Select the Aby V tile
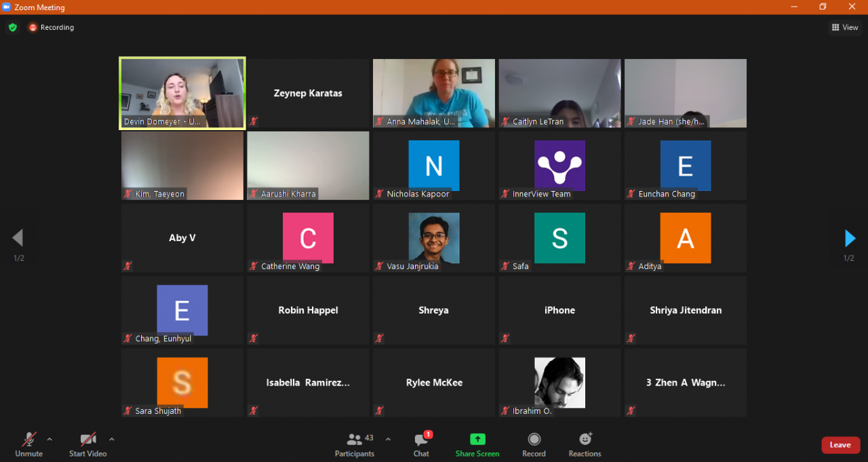The image size is (868, 462). pyautogui.click(x=182, y=238)
